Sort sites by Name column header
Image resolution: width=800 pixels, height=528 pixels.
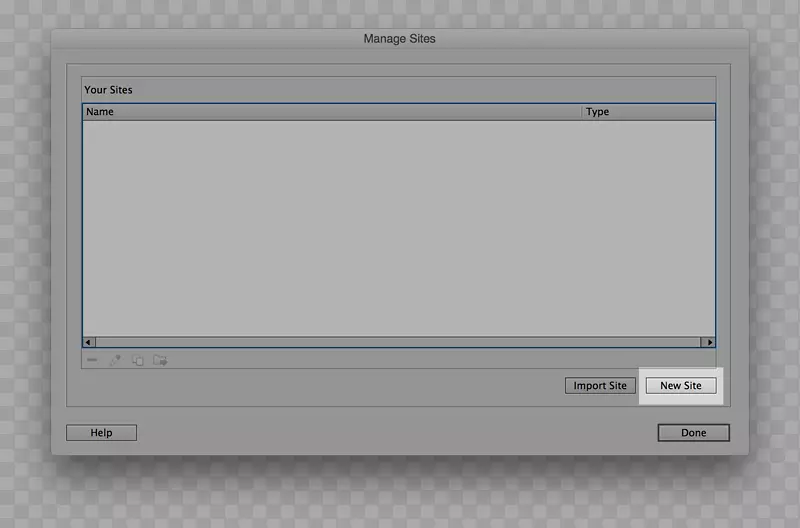(x=332, y=112)
